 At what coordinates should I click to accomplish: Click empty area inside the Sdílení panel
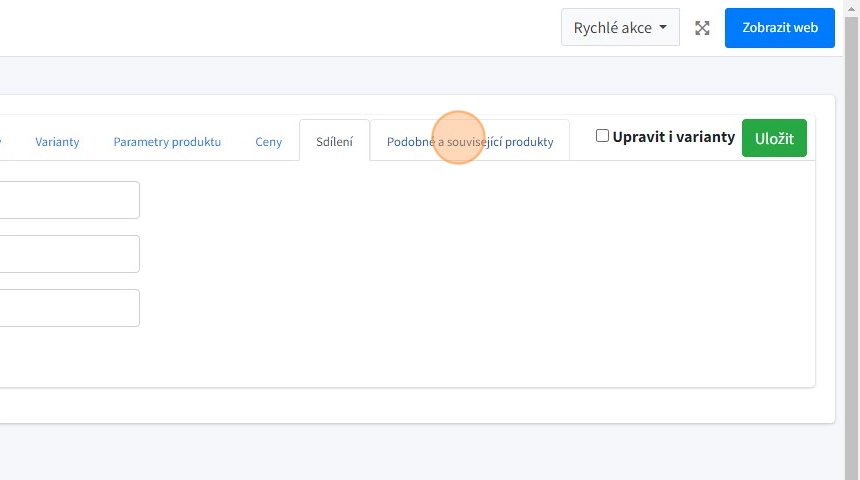pos(480,280)
